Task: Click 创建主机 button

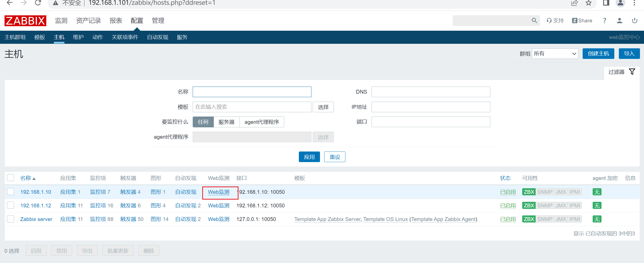Action: click(598, 54)
